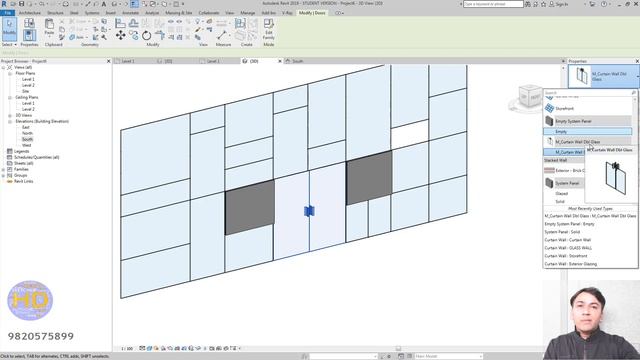
Task: Choose Glazed under System Panel
Action: (562, 193)
